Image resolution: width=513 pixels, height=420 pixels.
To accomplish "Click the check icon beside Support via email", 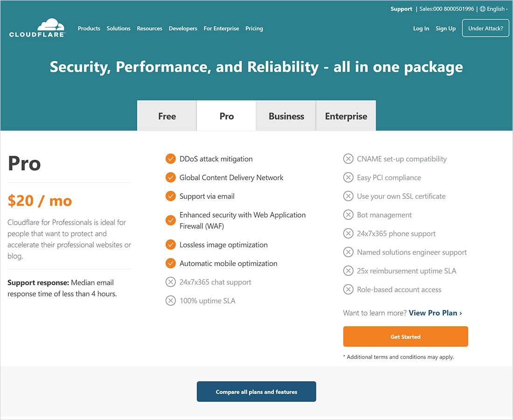I will 171,196.
